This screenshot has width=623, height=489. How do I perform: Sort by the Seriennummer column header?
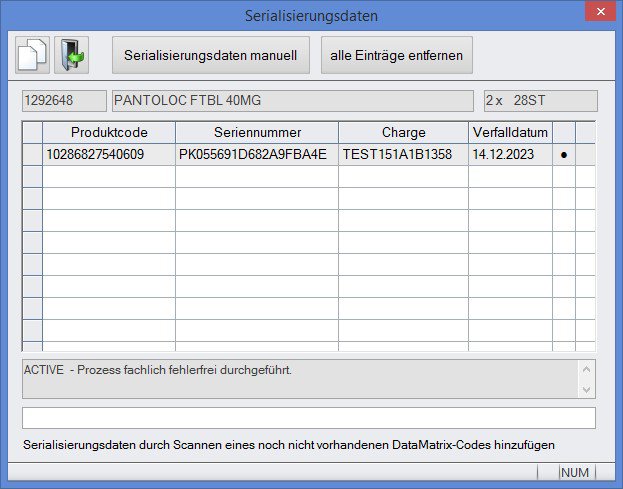point(256,132)
